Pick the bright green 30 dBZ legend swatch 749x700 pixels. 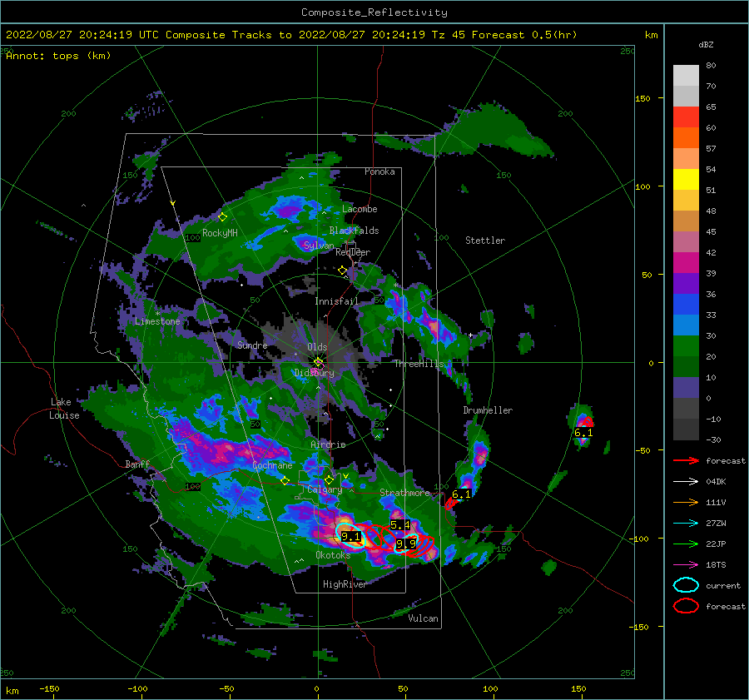tap(686, 345)
